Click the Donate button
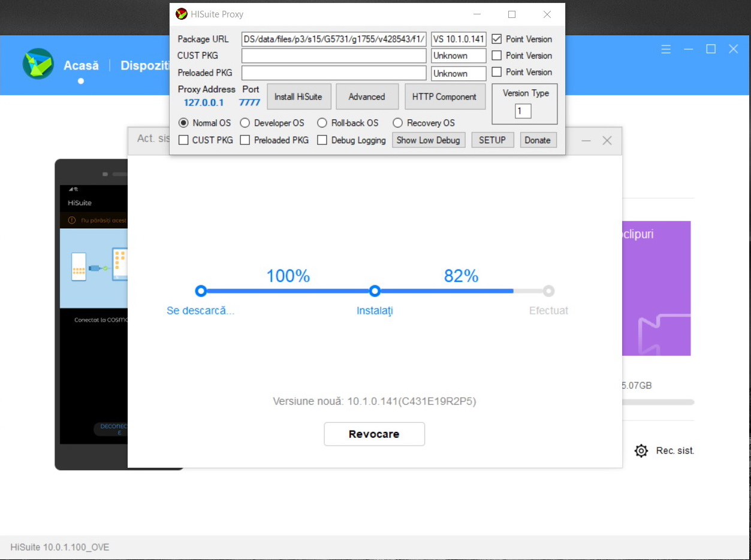 (x=538, y=140)
